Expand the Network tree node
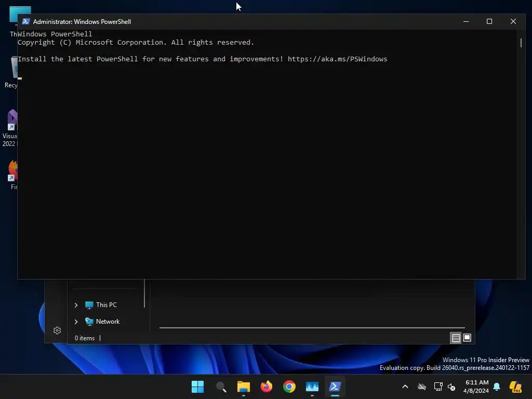This screenshot has height=399, width=532. pos(76,322)
